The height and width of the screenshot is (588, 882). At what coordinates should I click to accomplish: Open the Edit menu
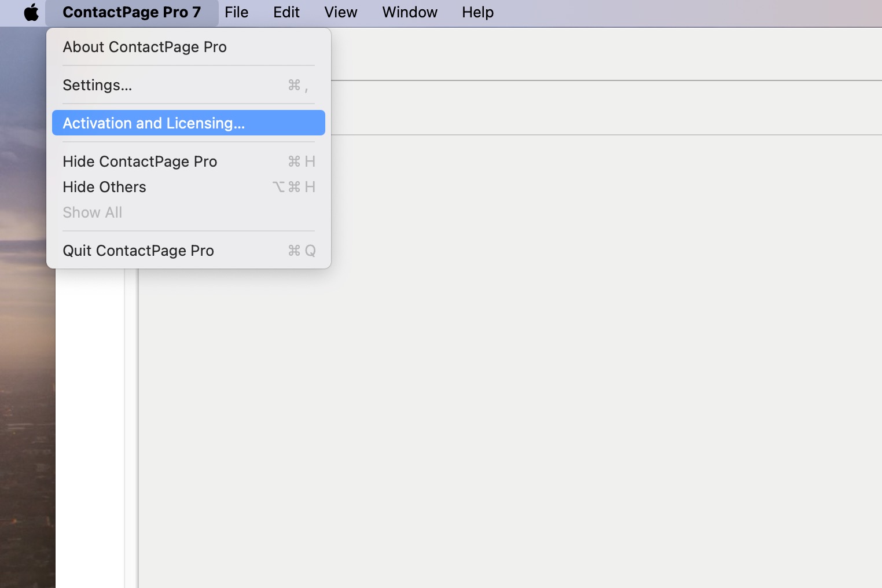coord(286,12)
